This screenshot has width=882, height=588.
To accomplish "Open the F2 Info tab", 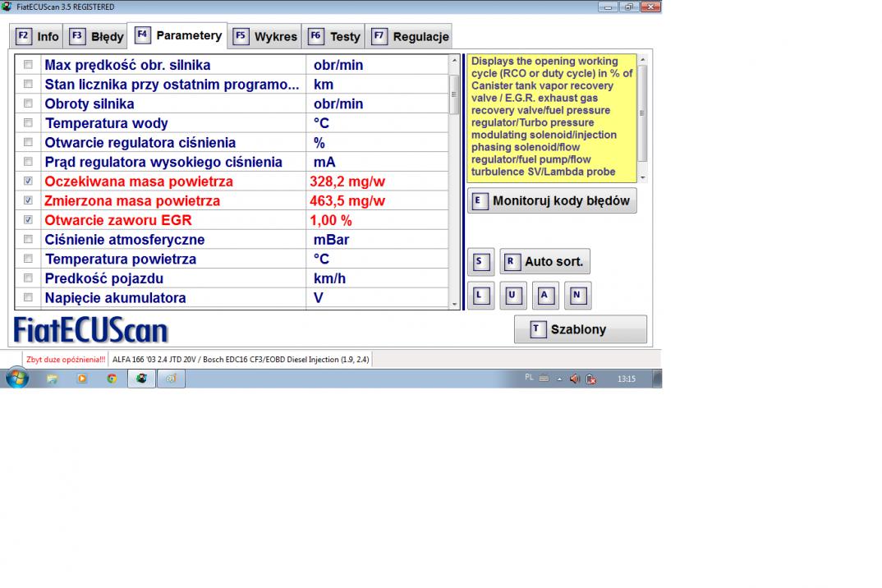I will 37,37.
